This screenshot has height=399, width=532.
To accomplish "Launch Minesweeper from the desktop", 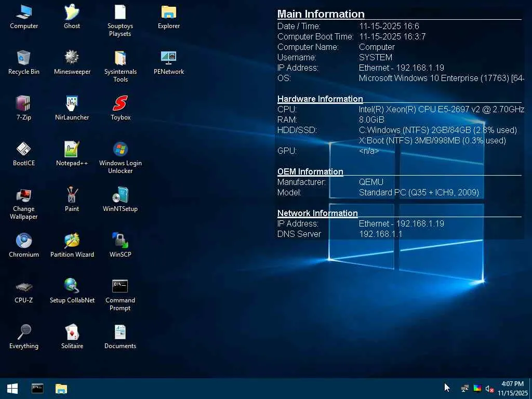I will coord(72,62).
